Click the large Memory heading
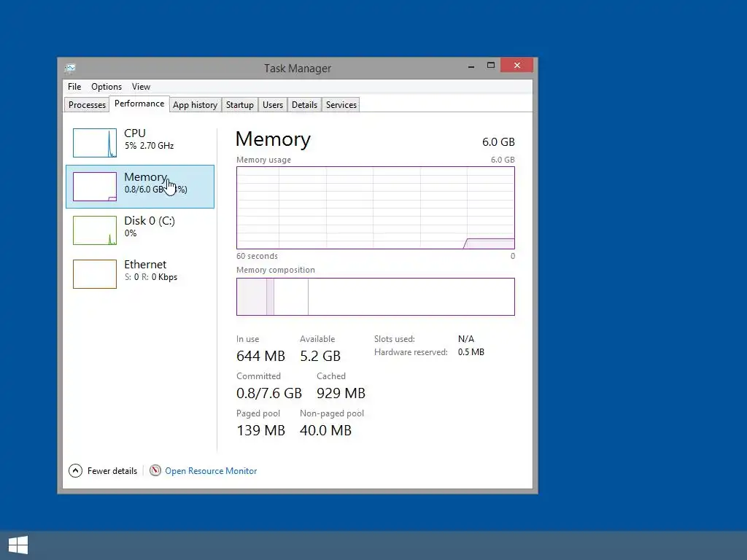This screenshot has width=747, height=560. (273, 139)
